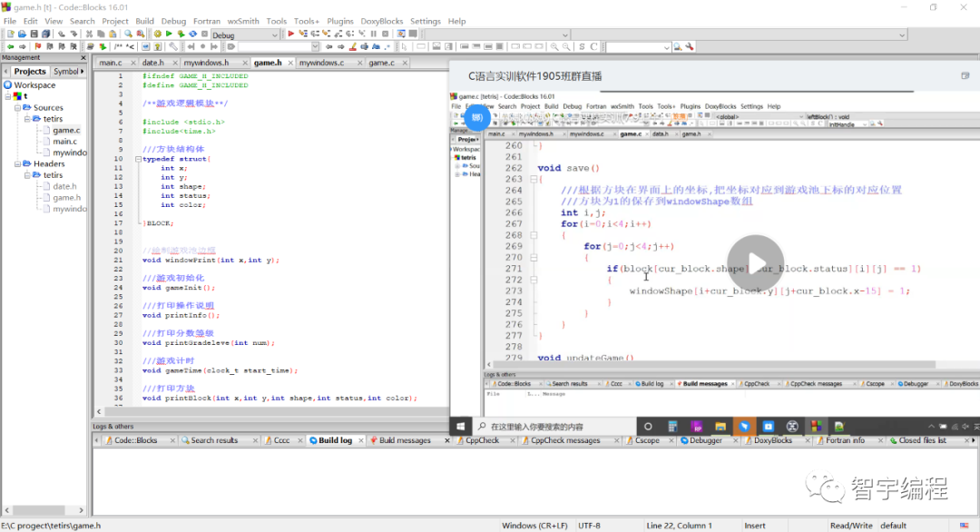Click the toggle comment C icon
Image resolution: width=980 pixels, height=532 pixels.
click(593, 47)
